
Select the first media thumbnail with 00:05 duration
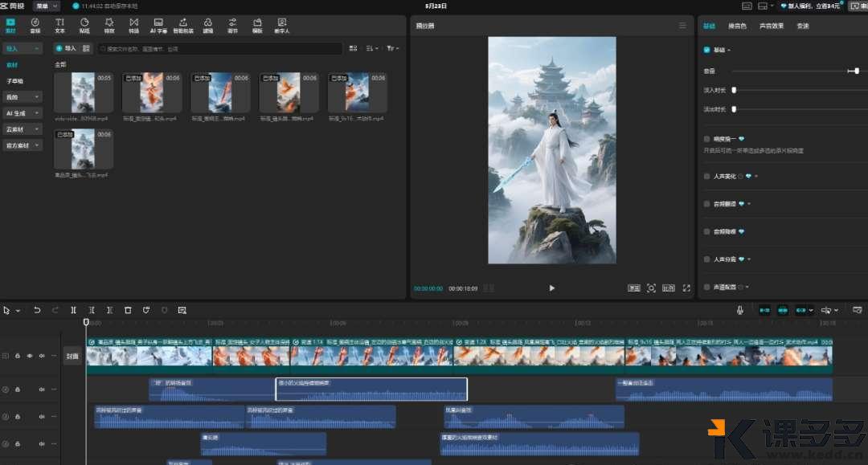(x=84, y=92)
